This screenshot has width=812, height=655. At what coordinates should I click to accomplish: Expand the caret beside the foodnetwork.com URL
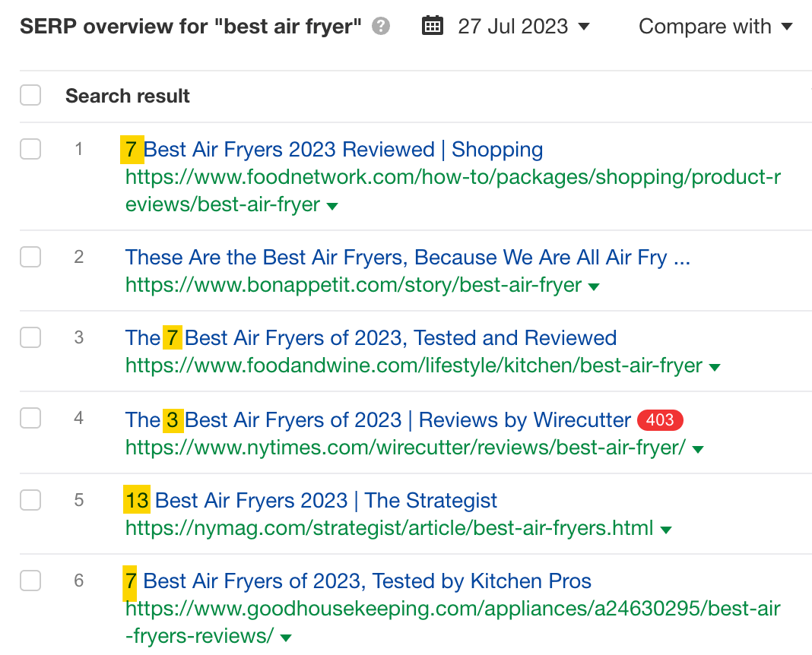point(332,205)
